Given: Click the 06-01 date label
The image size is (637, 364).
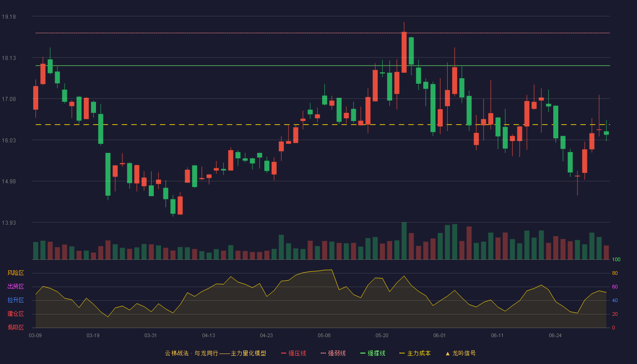Looking at the screenshot, I should pyautogui.click(x=440, y=335).
